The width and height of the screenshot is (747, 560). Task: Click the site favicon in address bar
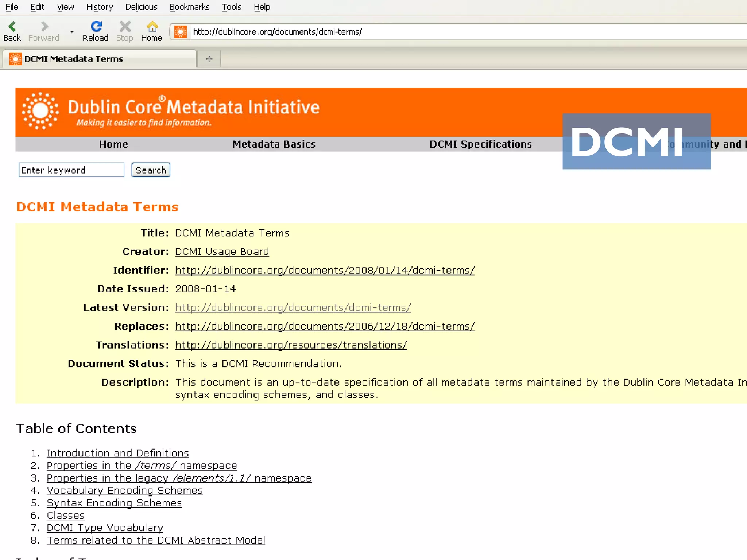pyautogui.click(x=181, y=32)
